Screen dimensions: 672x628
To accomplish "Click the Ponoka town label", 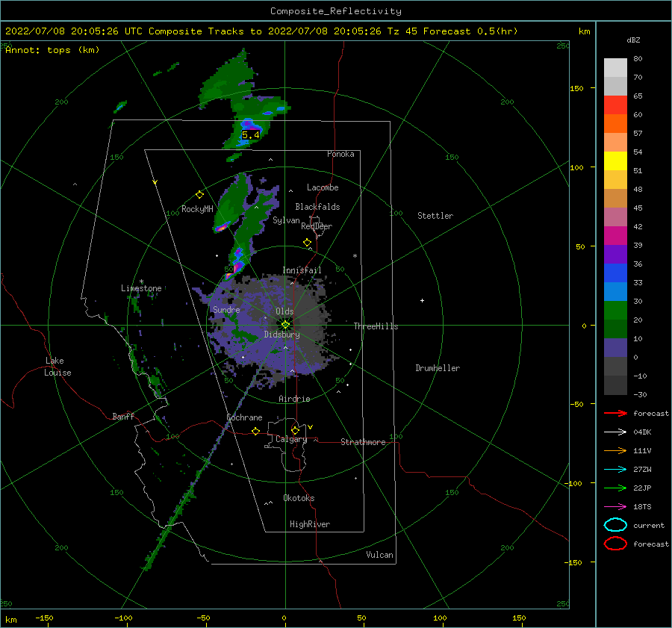I will [x=340, y=154].
